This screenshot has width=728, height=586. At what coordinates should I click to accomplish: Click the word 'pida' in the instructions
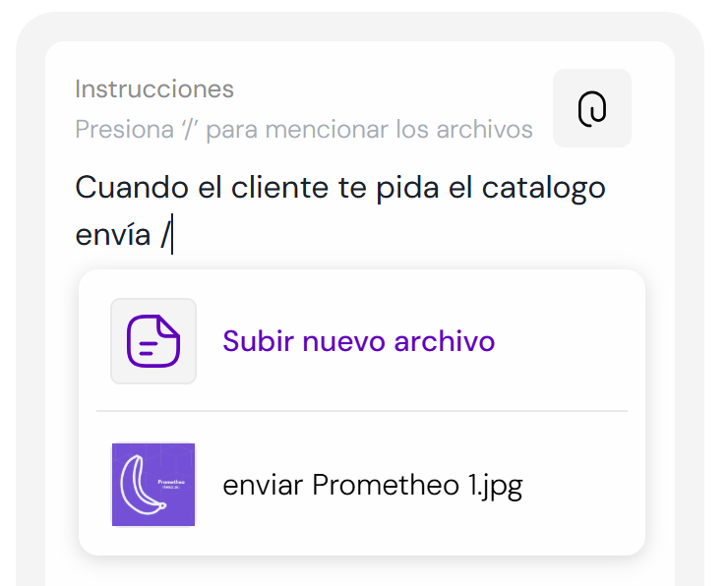click(x=407, y=189)
